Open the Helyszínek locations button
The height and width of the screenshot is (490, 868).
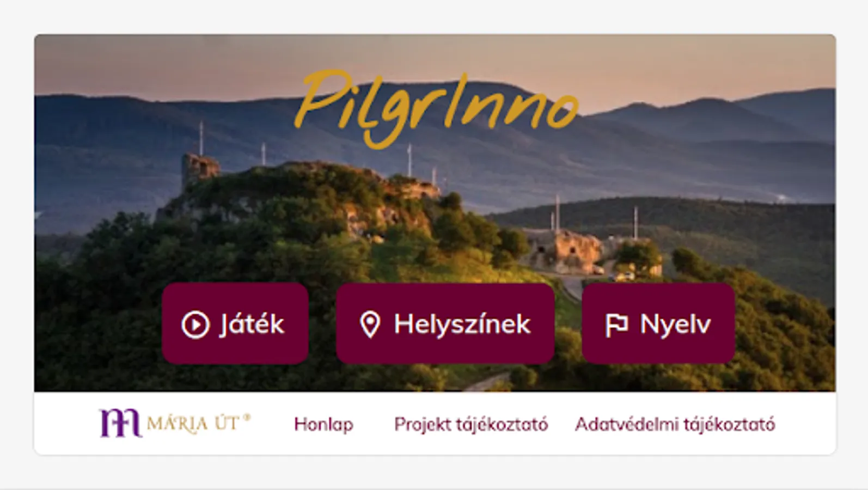(445, 323)
